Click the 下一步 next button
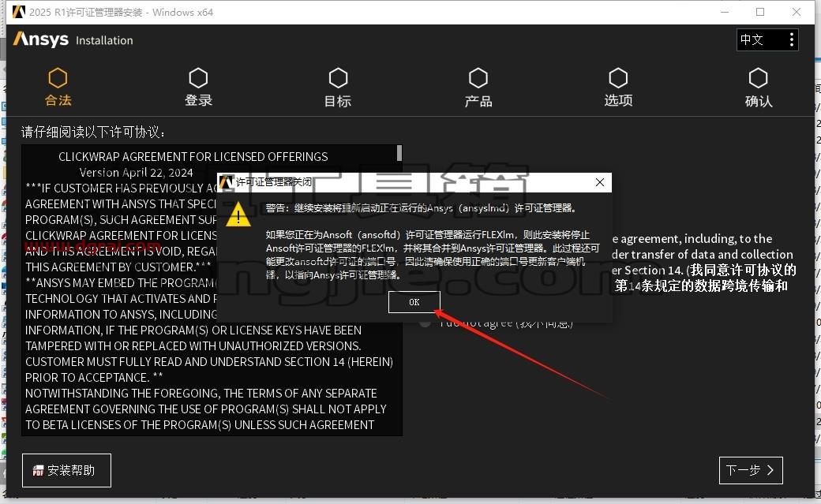This screenshot has height=504, width=821. click(751, 470)
